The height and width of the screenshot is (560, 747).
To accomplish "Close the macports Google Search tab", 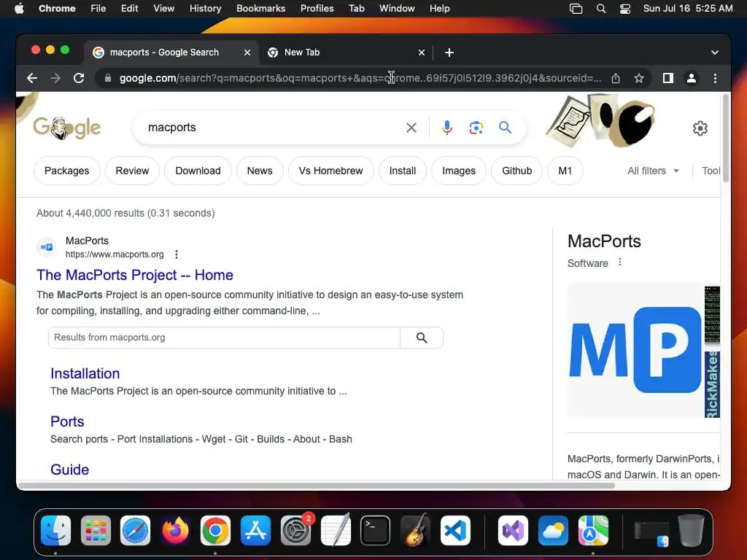I will [x=247, y=52].
